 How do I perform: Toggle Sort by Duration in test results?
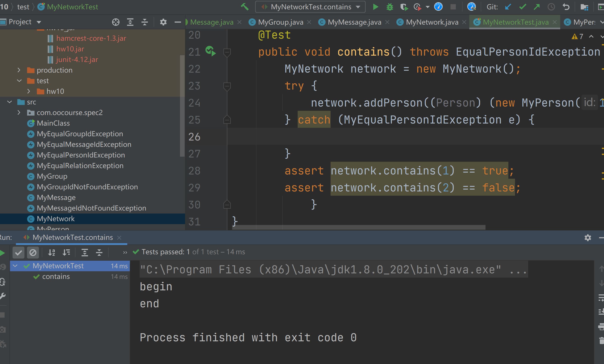(x=66, y=253)
